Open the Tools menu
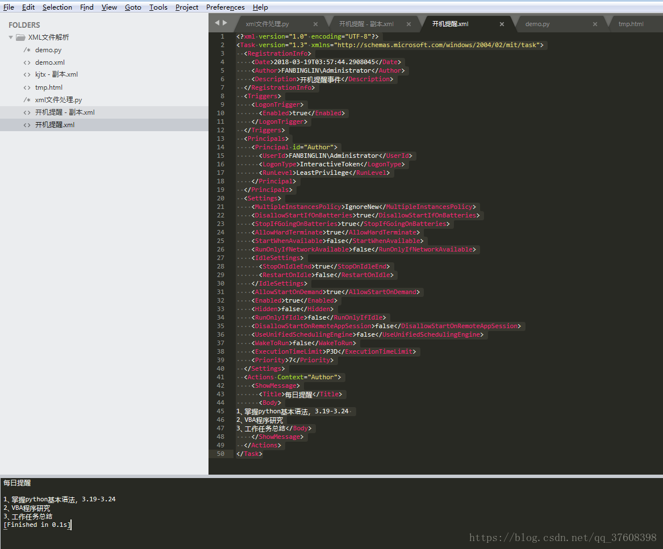The height and width of the screenshot is (549, 663). tap(158, 7)
